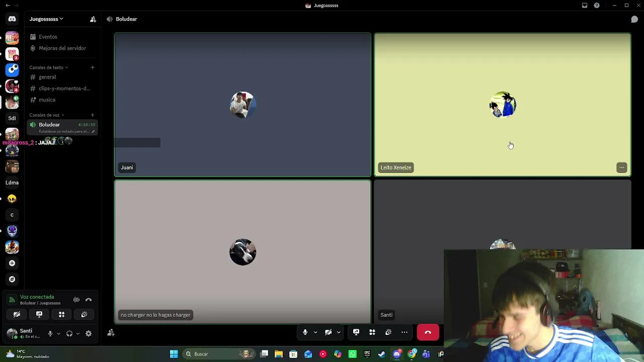Create a voice channel with plus icon
The width and height of the screenshot is (644, 362).
93,115
